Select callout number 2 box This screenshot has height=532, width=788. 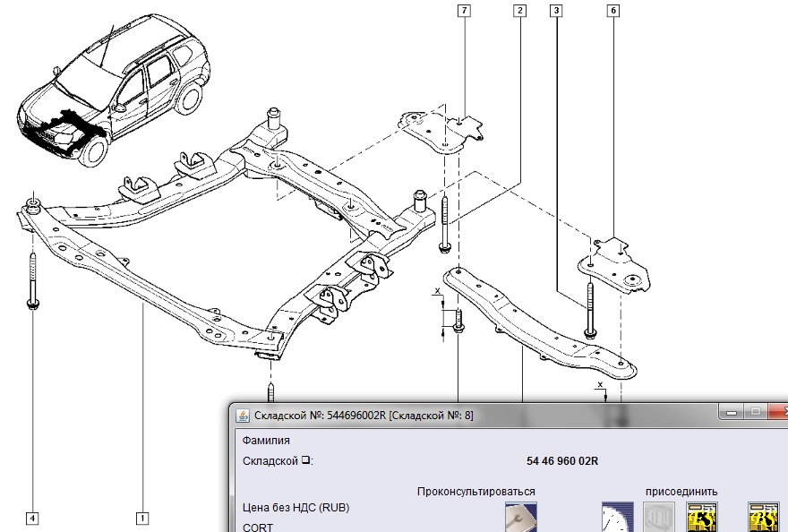519,11
